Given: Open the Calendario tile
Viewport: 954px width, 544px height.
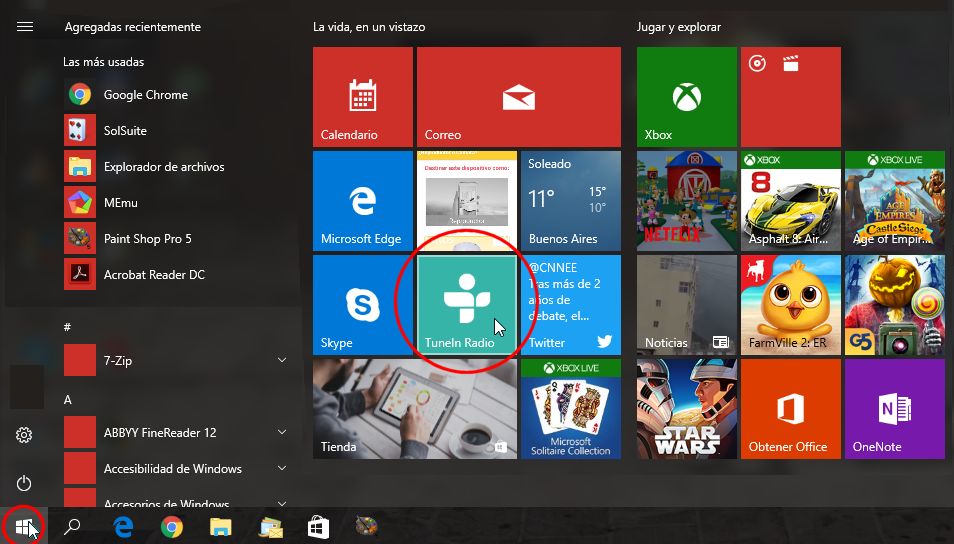Looking at the screenshot, I should tap(363, 97).
